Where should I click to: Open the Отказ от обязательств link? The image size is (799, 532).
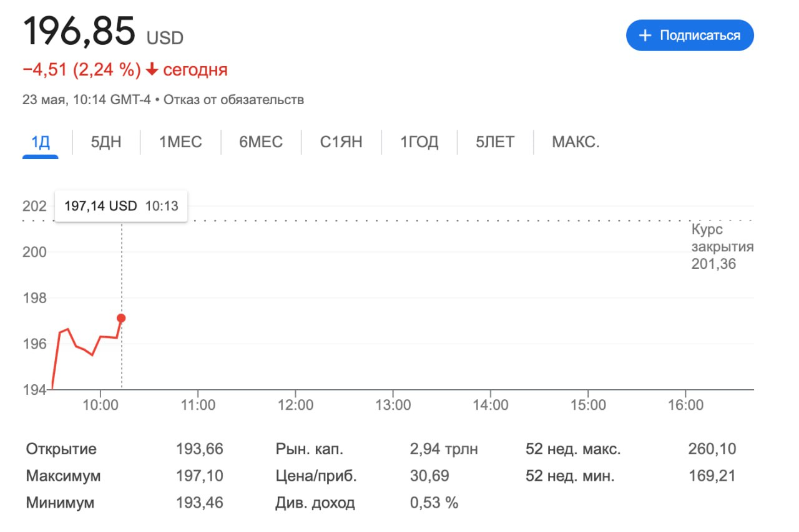coord(233,100)
